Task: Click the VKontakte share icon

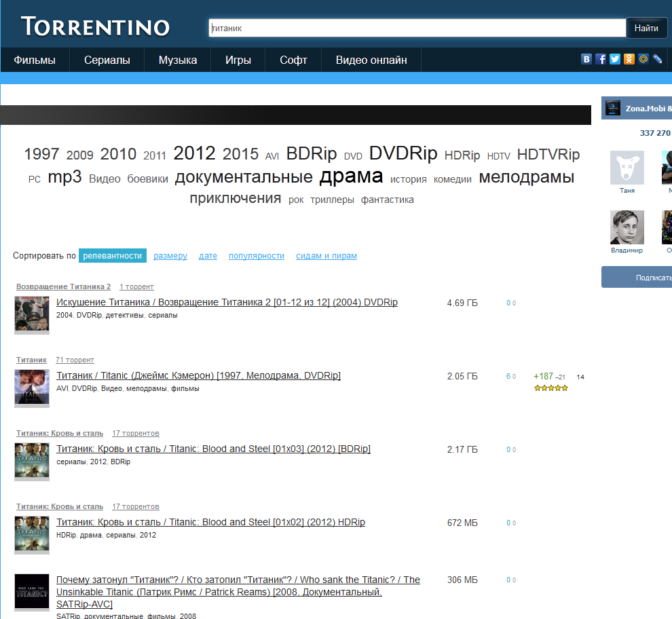Action: [586, 59]
